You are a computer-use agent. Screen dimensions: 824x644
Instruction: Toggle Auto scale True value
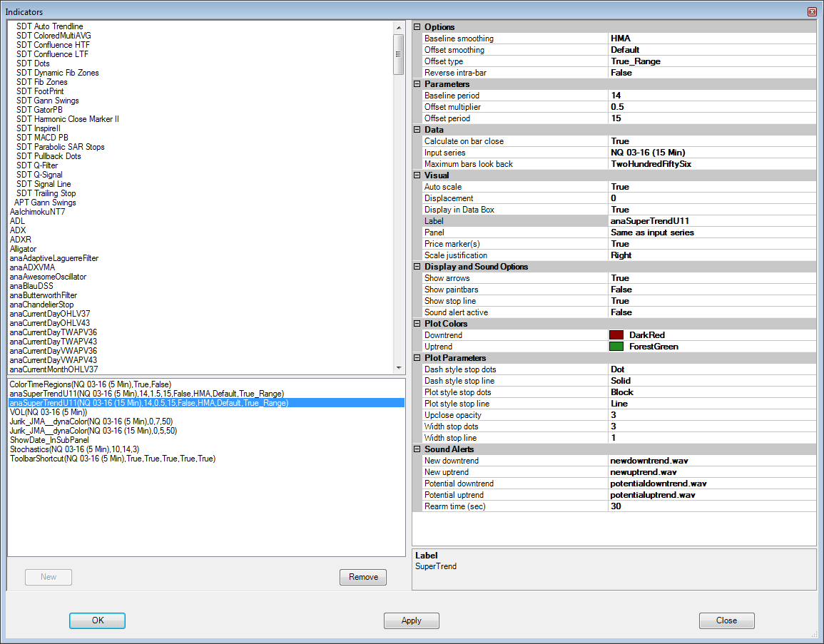[x=712, y=187]
